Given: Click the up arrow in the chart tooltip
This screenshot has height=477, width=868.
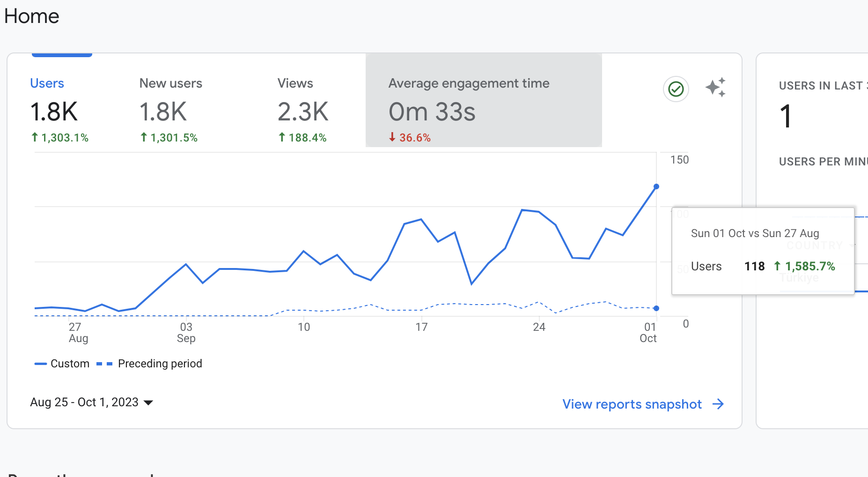Looking at the screenshot, I should [777, 266].
